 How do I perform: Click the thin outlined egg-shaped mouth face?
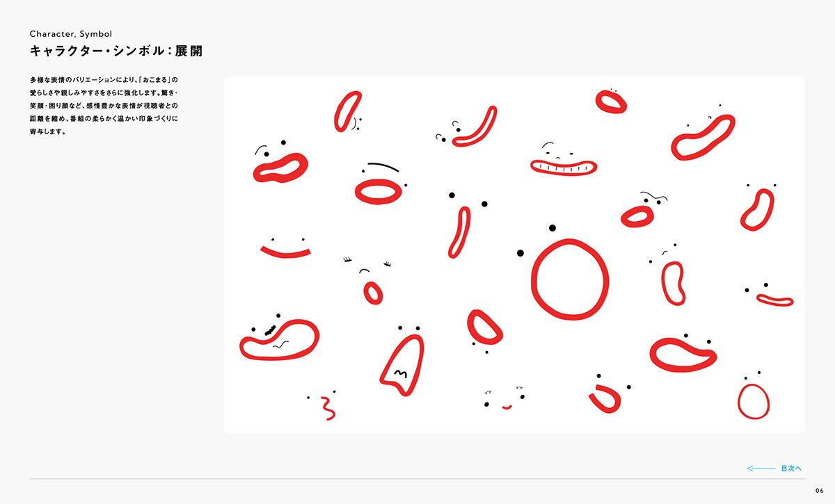tap(752, 396)
